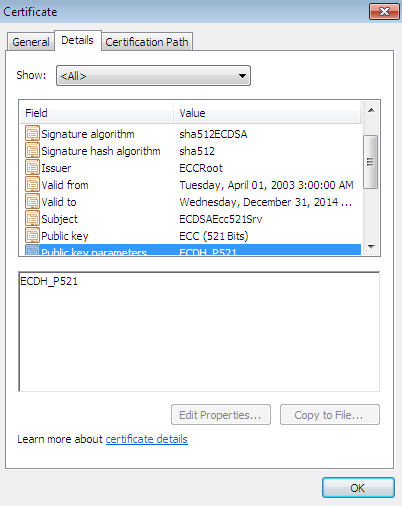Click the OK button
This screenshot has width=402, height=506.
coord(358,488)
